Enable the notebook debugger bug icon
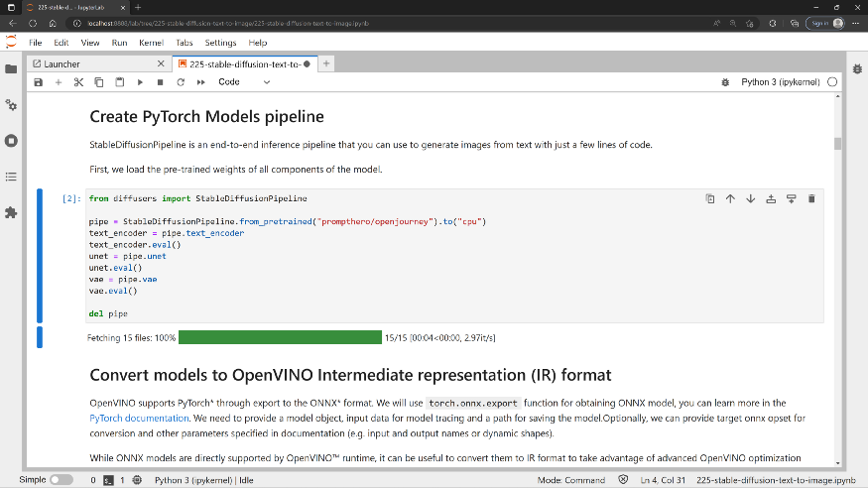This screenshot has height=488, width=868. (x=726, y=82)
